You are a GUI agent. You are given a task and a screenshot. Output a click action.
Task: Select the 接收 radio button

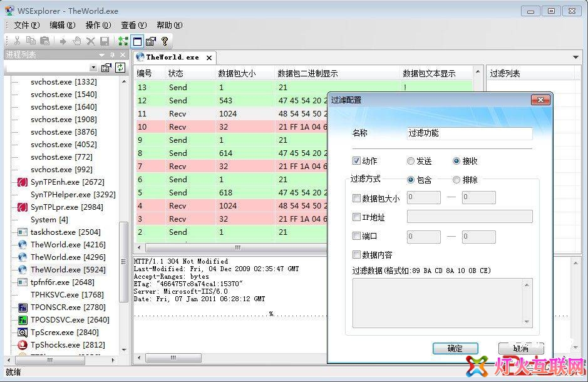pyautogui.click(x=456, y=161)
